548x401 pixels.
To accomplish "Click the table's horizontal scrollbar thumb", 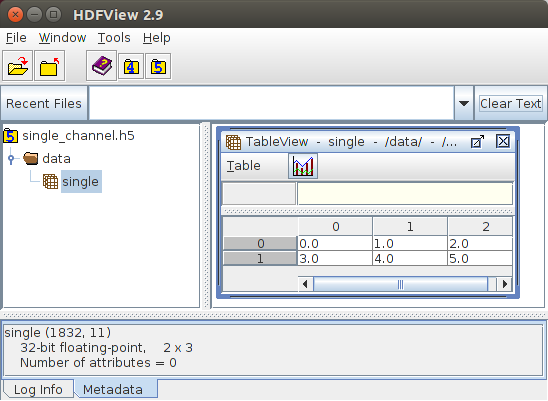I will pyautogui.click(x=401, y=284).
